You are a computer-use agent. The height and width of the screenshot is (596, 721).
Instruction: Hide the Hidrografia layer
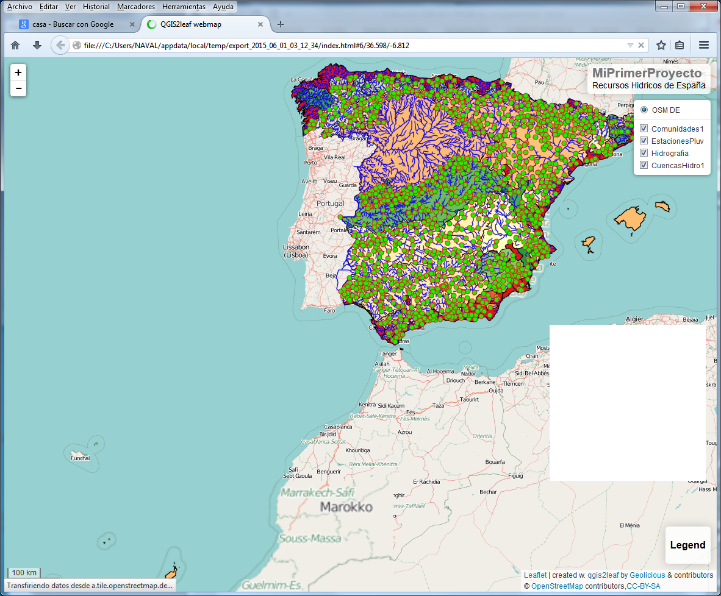click(644, 153)
